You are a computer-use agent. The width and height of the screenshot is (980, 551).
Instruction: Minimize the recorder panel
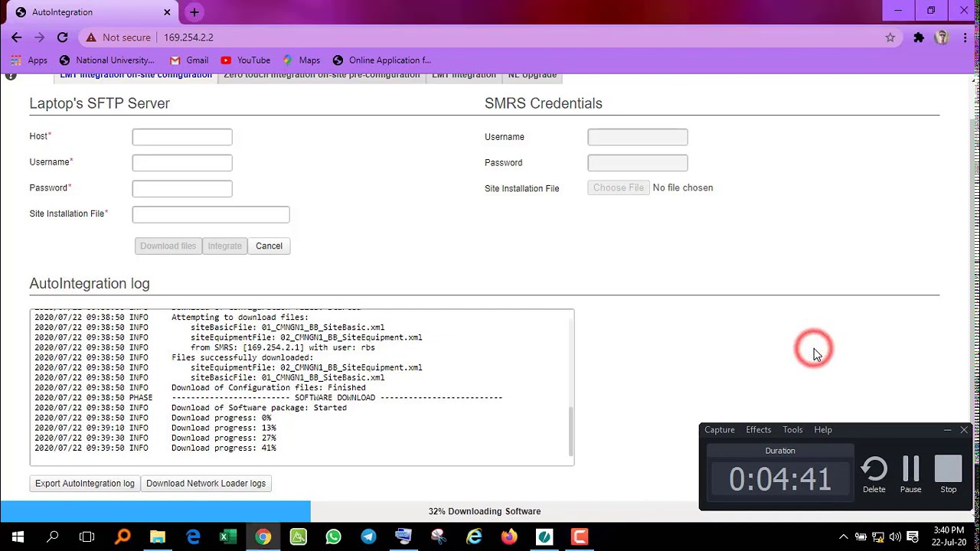tap(947, 430)
